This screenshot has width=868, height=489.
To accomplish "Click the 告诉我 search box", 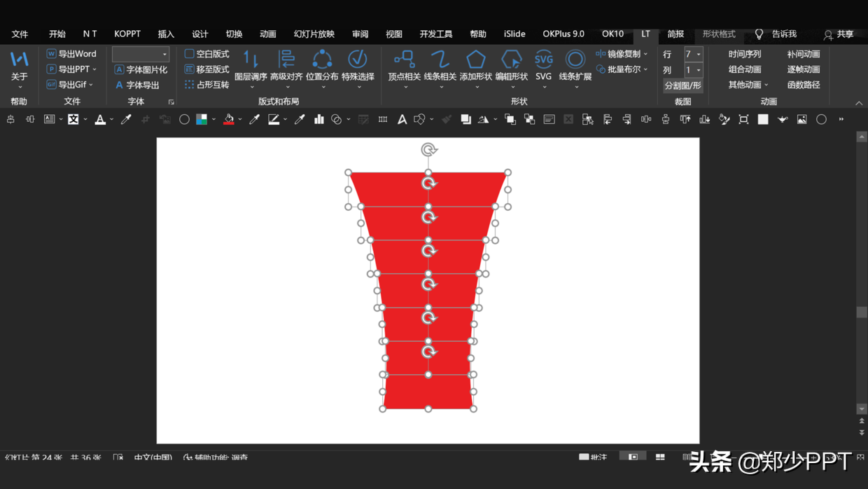I will (776, 34).
